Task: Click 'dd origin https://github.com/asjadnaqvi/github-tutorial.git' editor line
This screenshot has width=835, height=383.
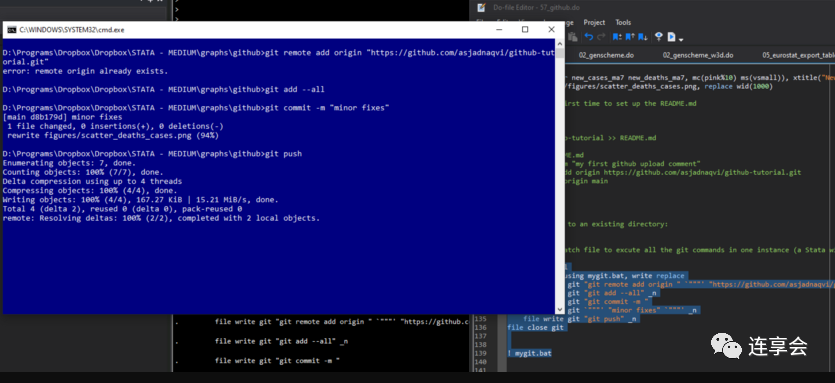Action: pos(684,172)
